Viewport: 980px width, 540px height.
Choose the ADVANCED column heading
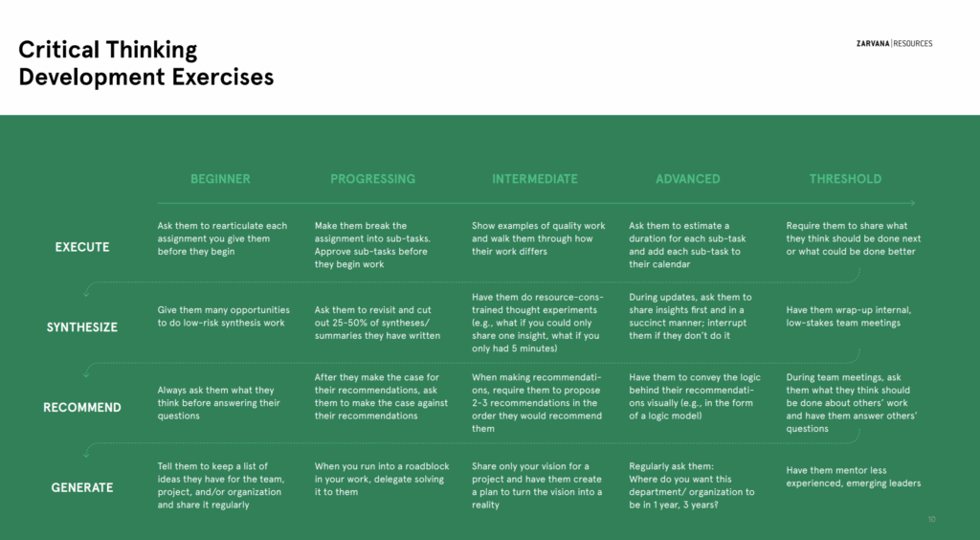[687, 179]
